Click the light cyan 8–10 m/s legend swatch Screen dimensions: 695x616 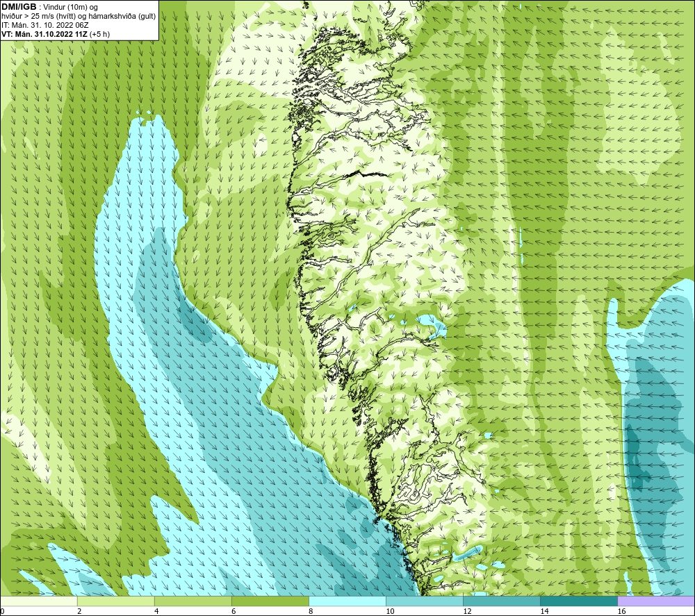click(x=347, y=601)
